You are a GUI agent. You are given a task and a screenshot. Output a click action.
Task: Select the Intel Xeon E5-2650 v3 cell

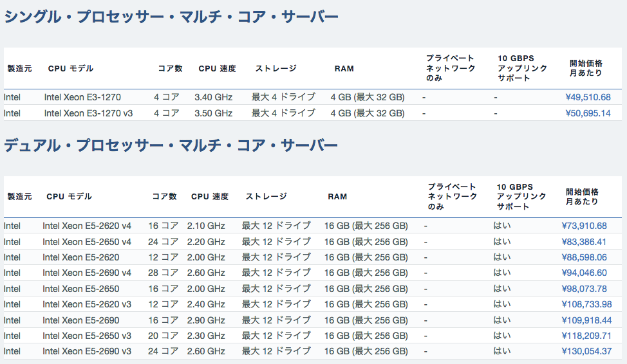tap(87, 336)
